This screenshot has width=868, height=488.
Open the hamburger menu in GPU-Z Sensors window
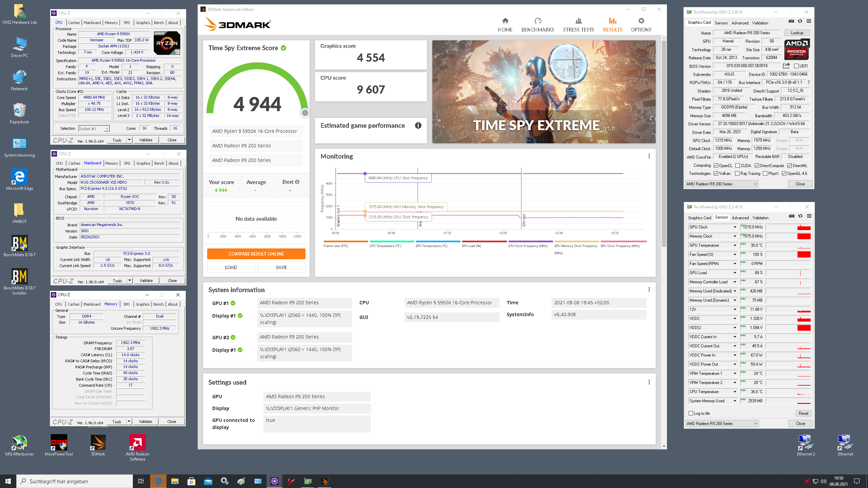coord(809,216)
